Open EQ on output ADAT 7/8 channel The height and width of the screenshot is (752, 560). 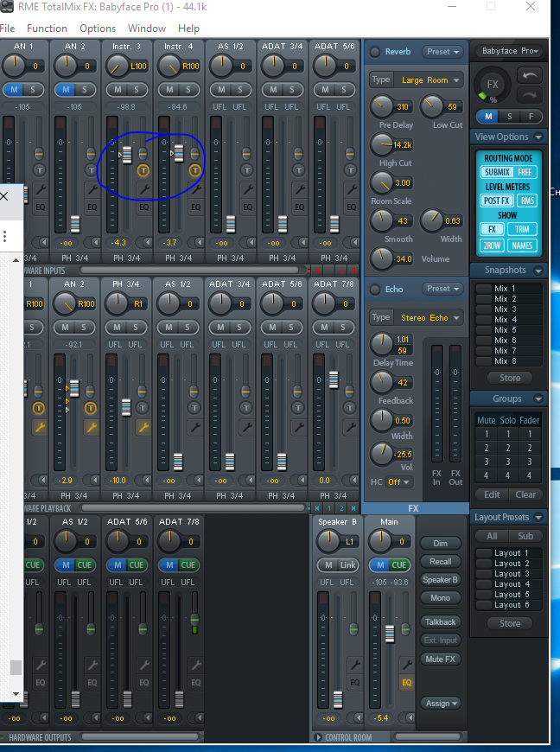(x=195, y=683)
